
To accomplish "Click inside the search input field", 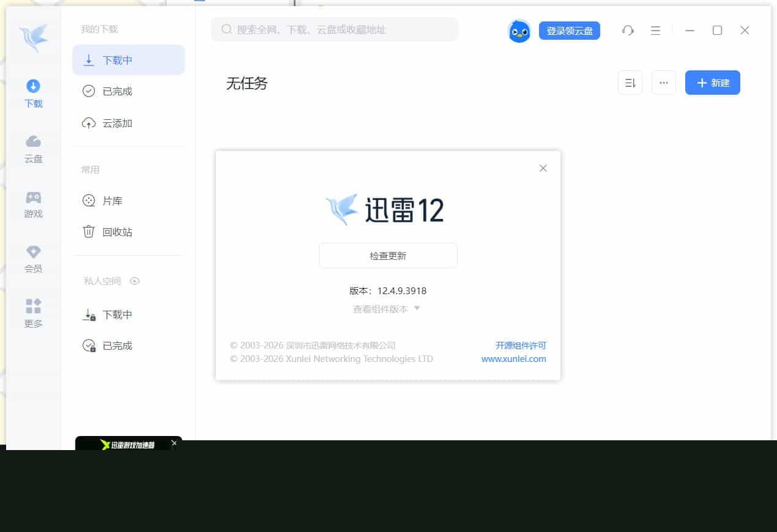I will [334, 29].
